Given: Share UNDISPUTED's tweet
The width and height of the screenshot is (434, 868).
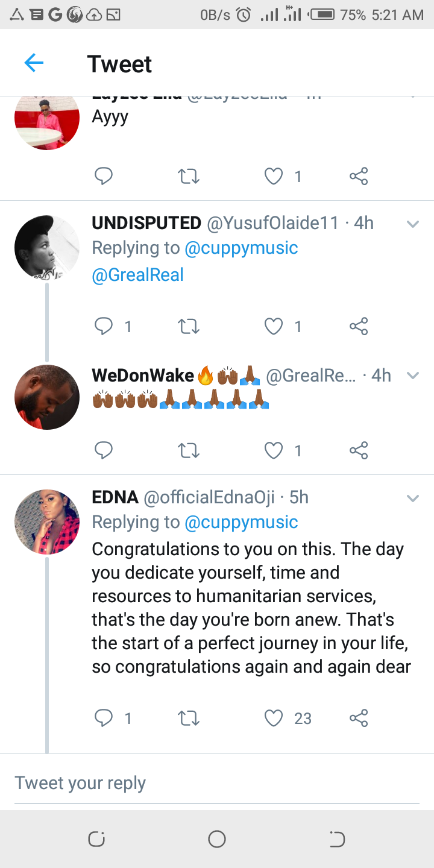Looking at the screenshot, I should click(x=359, y=326).
